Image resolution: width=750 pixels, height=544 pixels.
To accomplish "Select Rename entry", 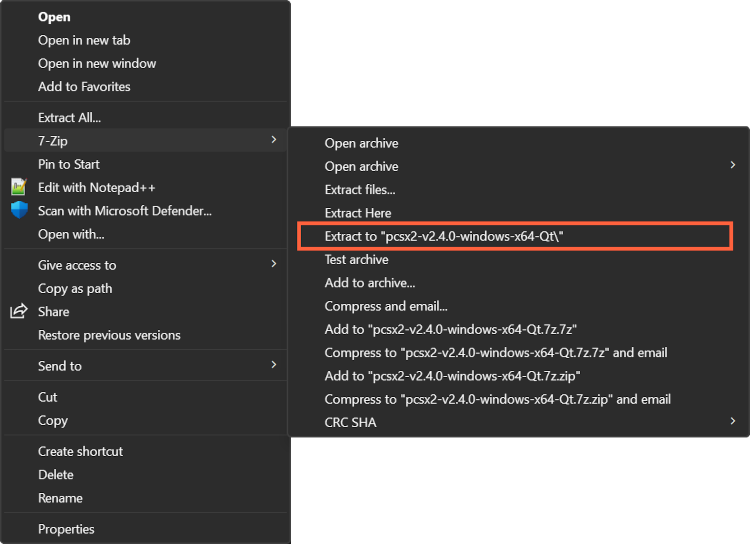I will [x=145, y=498].
